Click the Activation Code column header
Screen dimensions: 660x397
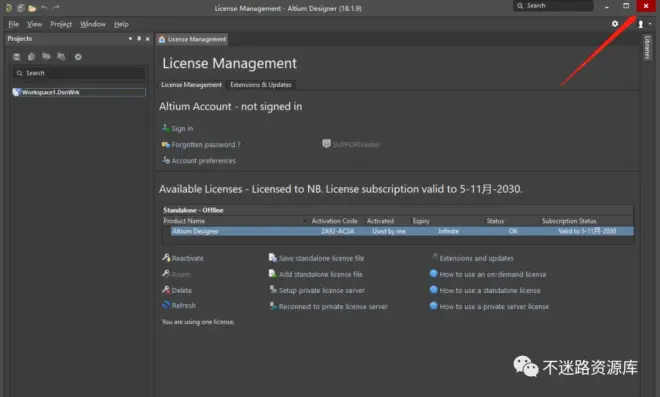pos(334,221)
